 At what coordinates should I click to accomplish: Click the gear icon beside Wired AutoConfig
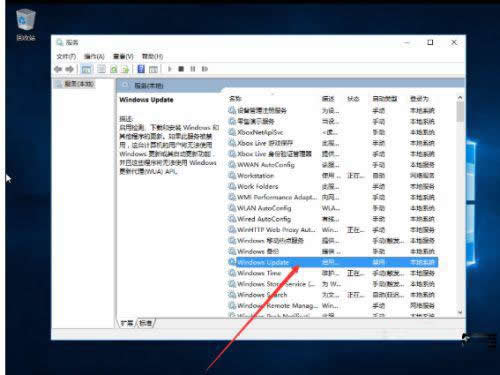coord(232,219)
